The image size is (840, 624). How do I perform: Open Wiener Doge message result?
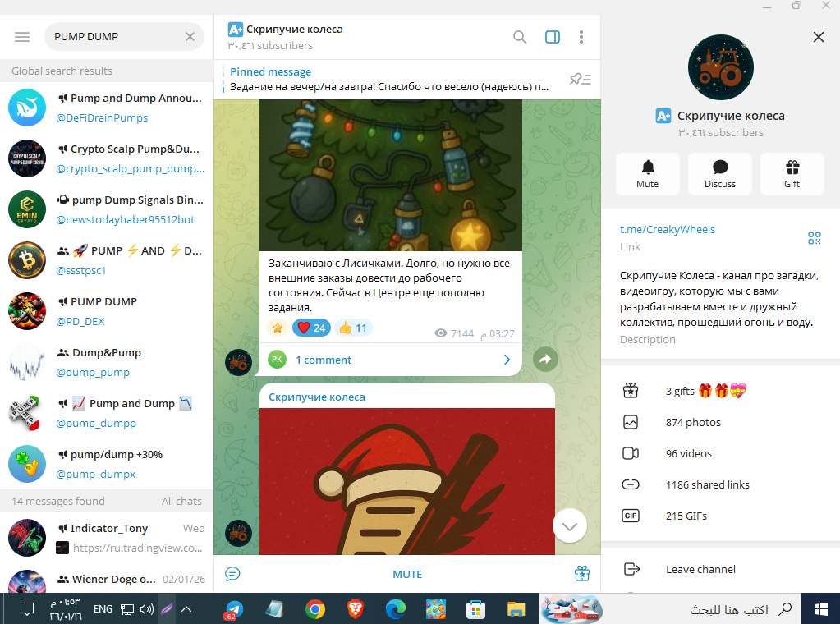click(107, 580)
